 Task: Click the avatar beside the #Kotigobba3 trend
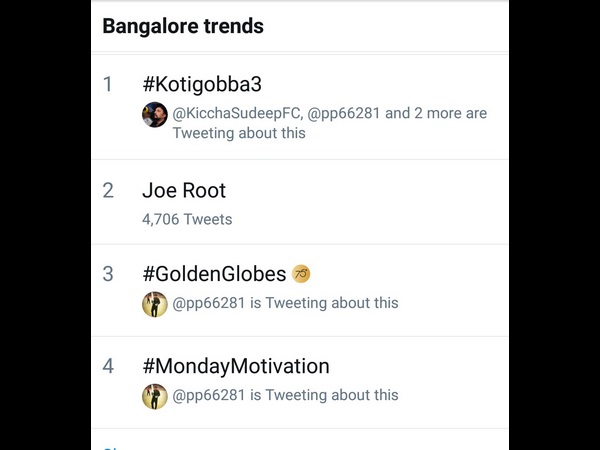(154, 114)
